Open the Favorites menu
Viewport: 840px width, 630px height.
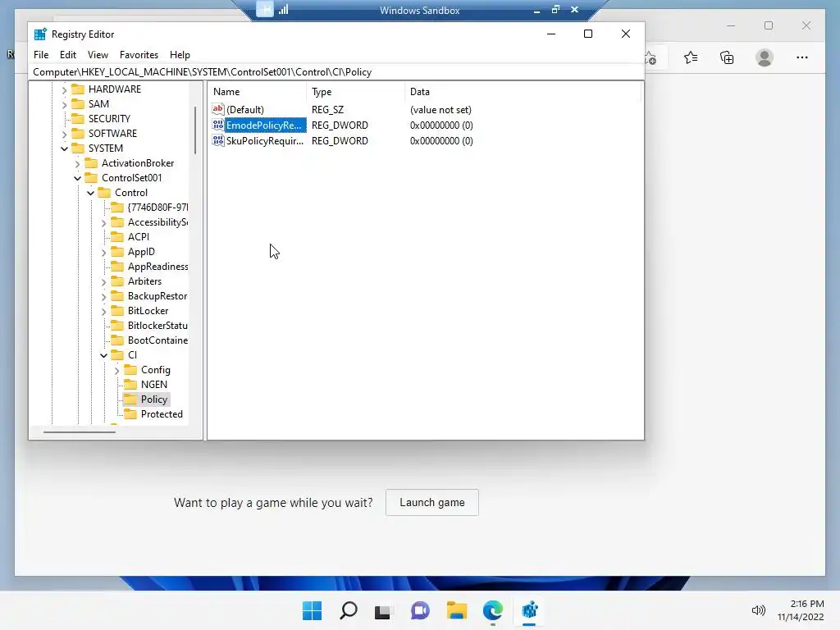[x=139, y=55]
